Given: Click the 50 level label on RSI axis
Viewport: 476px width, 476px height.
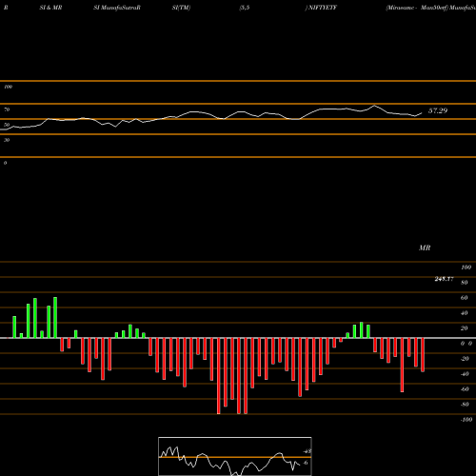Looking at the screenshot, I should pyautogui.click(x=7, y=125).
